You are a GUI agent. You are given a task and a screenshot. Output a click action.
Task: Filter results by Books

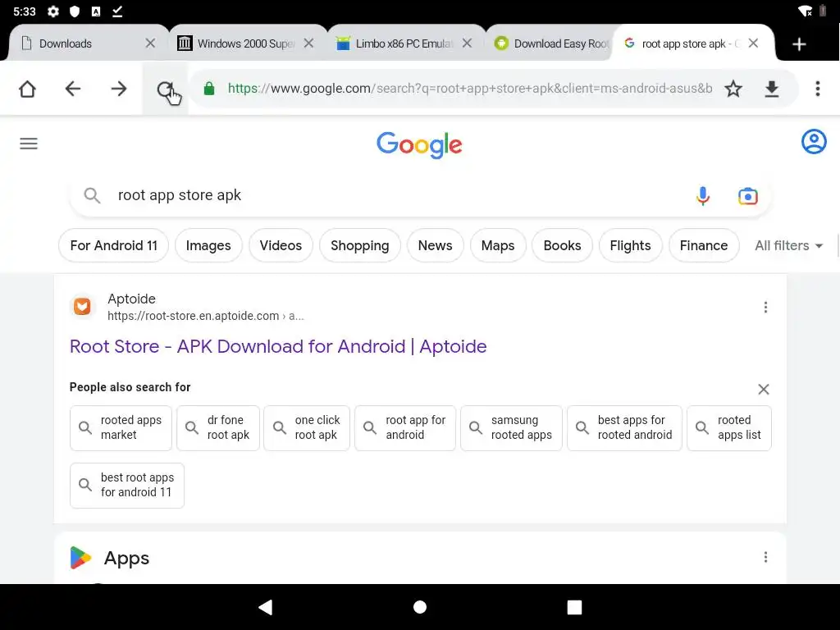tap(562, 245)
